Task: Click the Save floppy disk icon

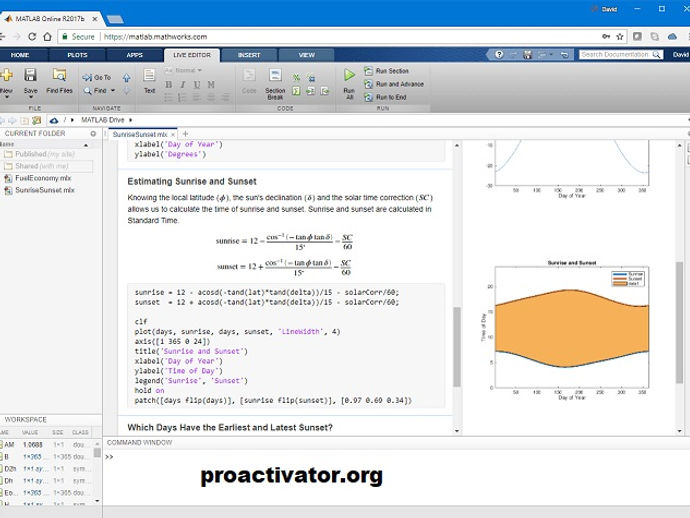Action: tap(30, 75)
